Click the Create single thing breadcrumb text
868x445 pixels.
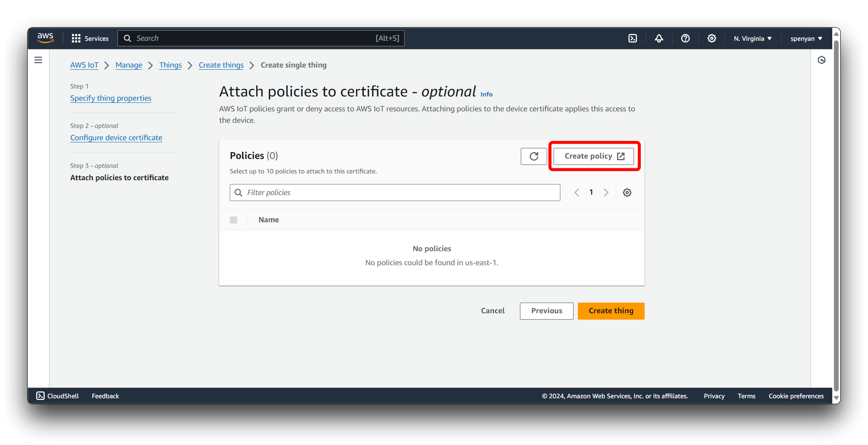294,65
